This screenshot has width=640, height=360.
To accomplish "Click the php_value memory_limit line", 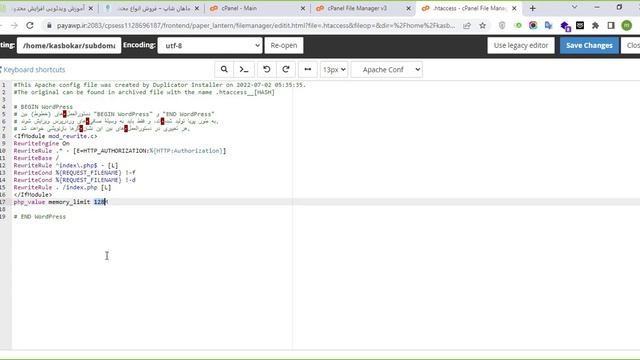I will tap(61, 202).
